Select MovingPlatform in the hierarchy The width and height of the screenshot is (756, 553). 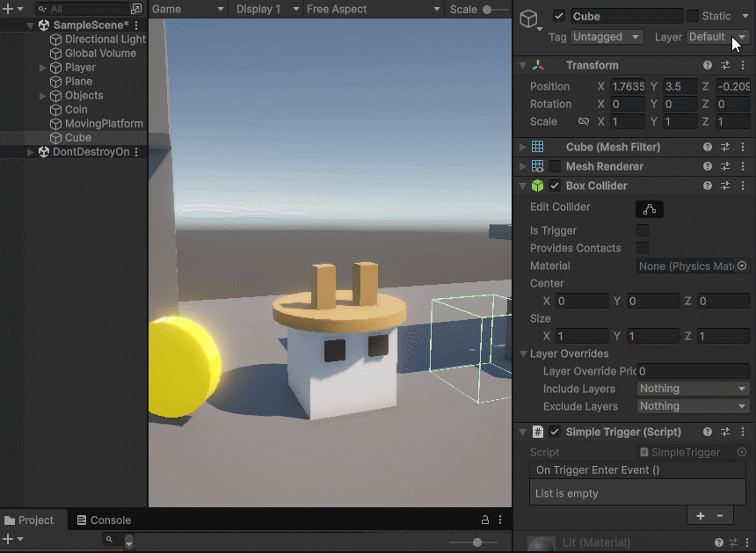tap(103, 124)
